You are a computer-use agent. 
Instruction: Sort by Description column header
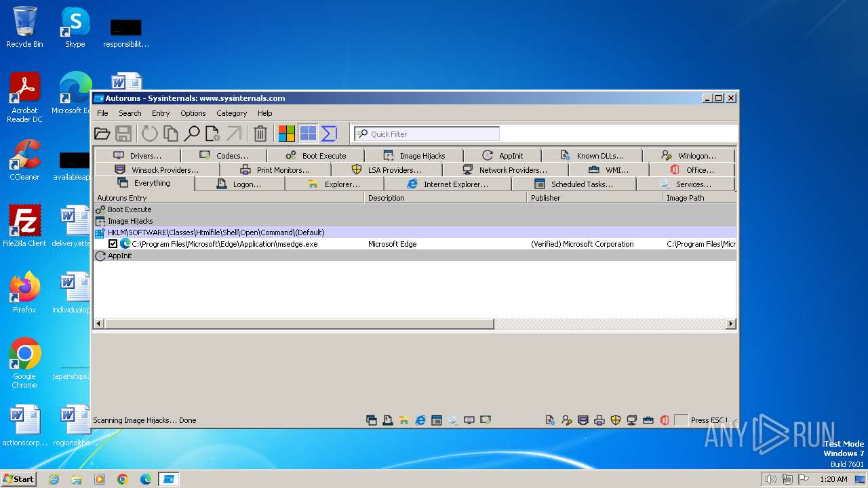click(446, 198)
